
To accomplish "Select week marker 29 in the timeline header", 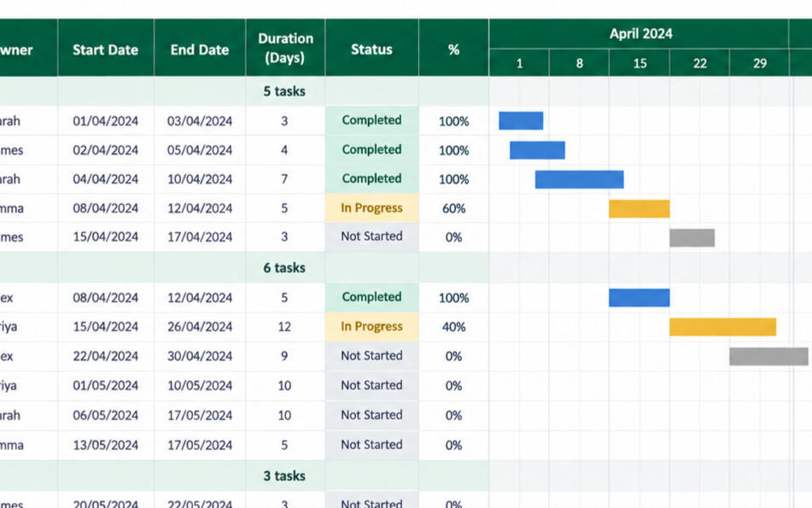I will 760,63.
